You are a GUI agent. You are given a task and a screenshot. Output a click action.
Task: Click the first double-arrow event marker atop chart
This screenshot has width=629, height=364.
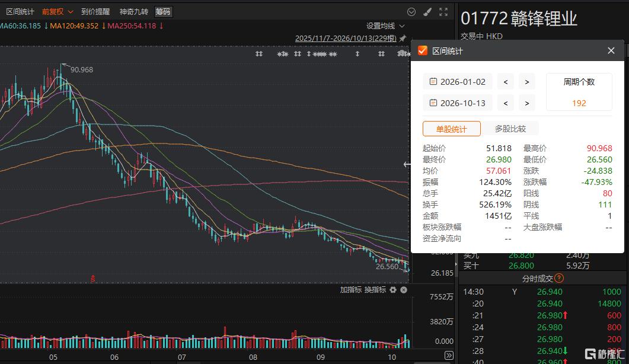coord(259,54)
